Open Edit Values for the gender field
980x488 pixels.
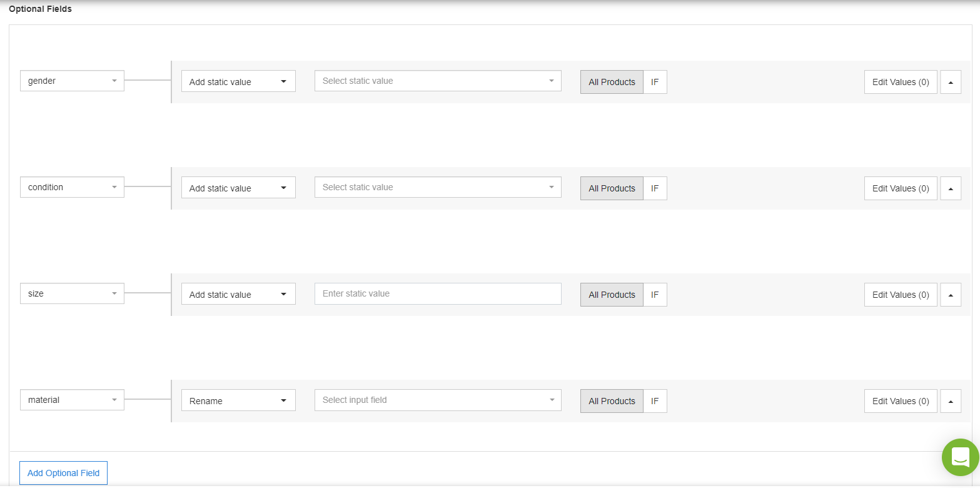coord(901,81)
